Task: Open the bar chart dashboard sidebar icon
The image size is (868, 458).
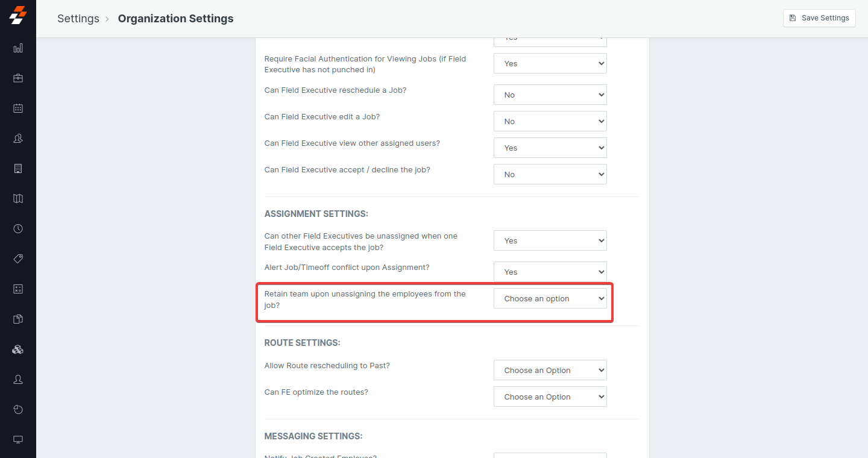Action: (x=18, y=48)
